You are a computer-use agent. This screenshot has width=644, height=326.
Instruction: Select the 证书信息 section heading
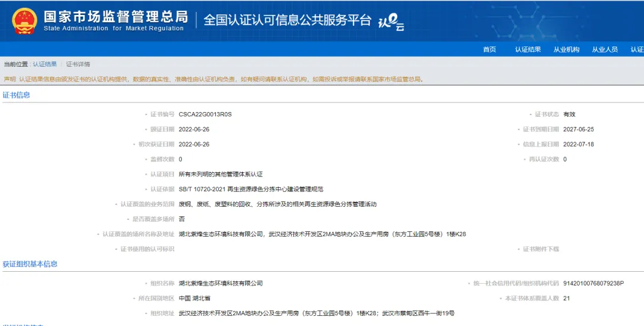pyautogui.click(x=17, y=95)
